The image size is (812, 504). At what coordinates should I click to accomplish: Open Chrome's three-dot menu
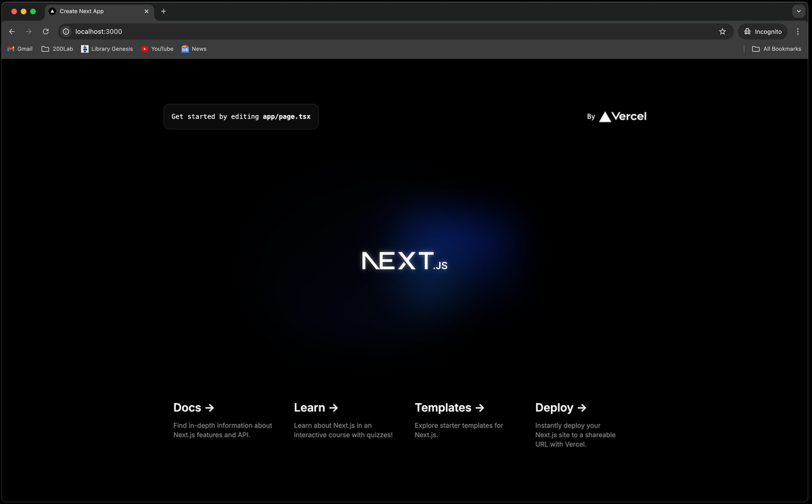pos(798,31)
